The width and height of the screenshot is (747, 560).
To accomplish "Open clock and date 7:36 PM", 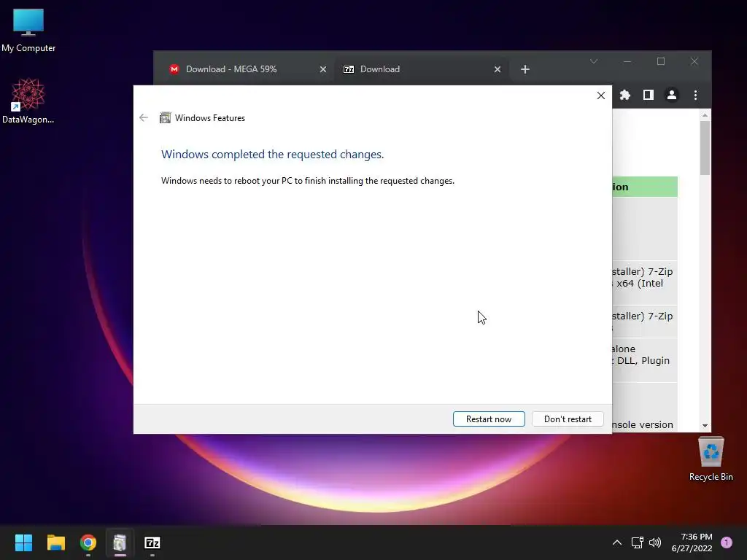I will [x=692, y=542].
